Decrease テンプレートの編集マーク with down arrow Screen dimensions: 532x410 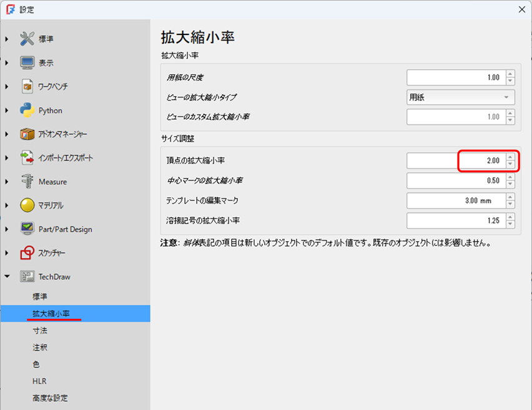(x=510, y=204)
